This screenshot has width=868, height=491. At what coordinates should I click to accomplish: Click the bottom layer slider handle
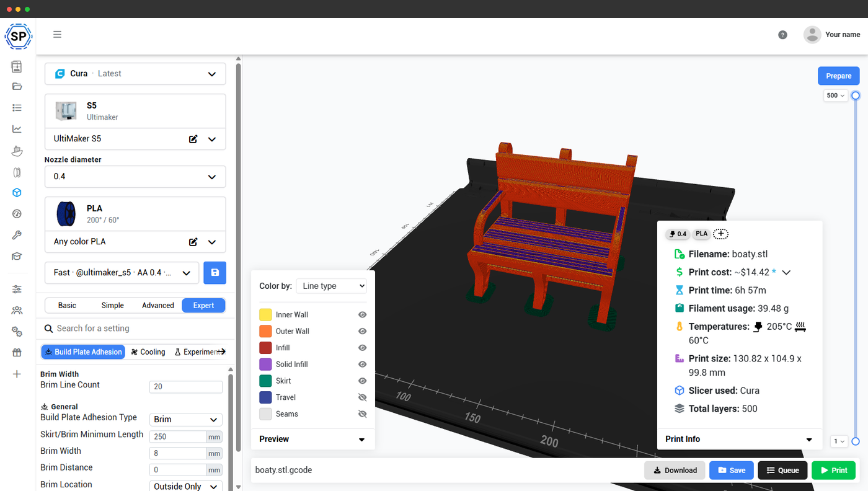tap(856, 441)
